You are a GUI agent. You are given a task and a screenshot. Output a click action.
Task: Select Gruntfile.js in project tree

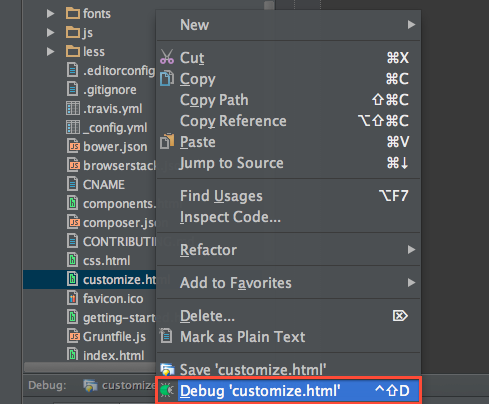[114, 337]
